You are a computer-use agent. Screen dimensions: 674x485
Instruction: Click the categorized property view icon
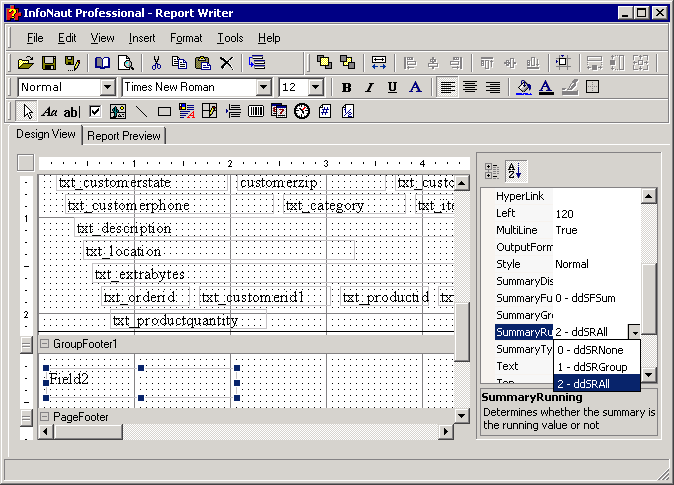click(492, 171)
